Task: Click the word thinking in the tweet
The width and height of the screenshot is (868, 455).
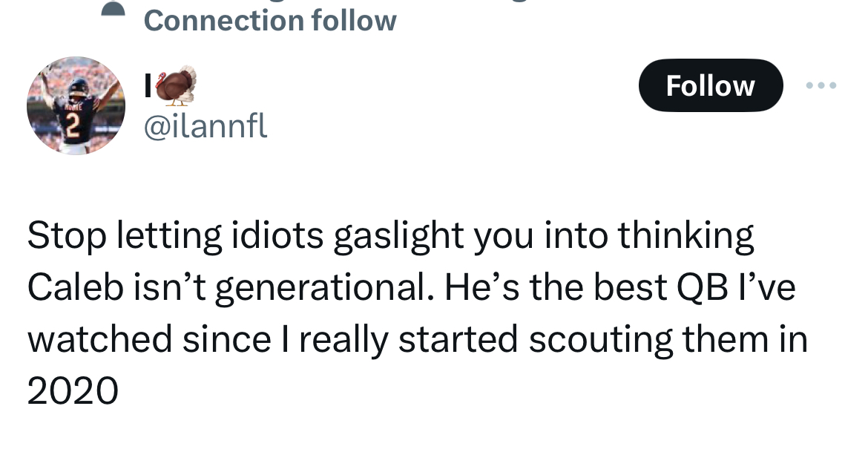Action: tap(686, 236)
